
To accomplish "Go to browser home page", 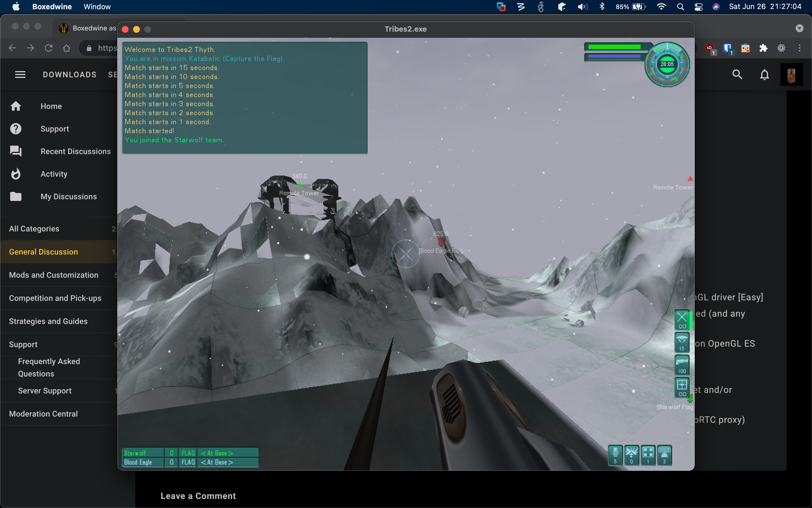I will pos(67,48).
